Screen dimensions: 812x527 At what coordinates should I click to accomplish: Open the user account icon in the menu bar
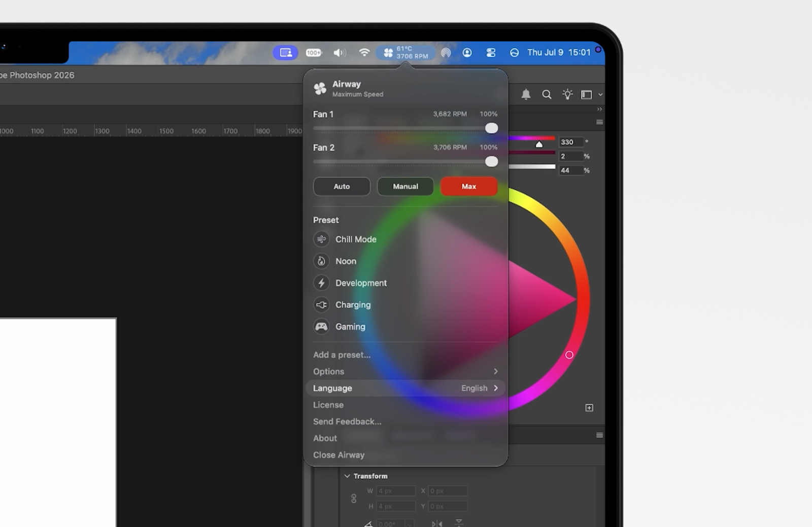[x=467, y=53]
